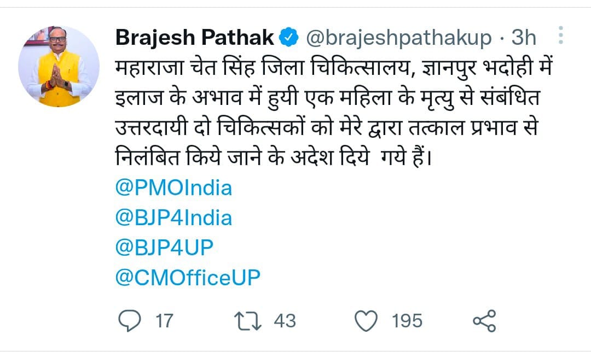Click the reply count 17
The image size is (591, 364).
click(x=164, y=320)
